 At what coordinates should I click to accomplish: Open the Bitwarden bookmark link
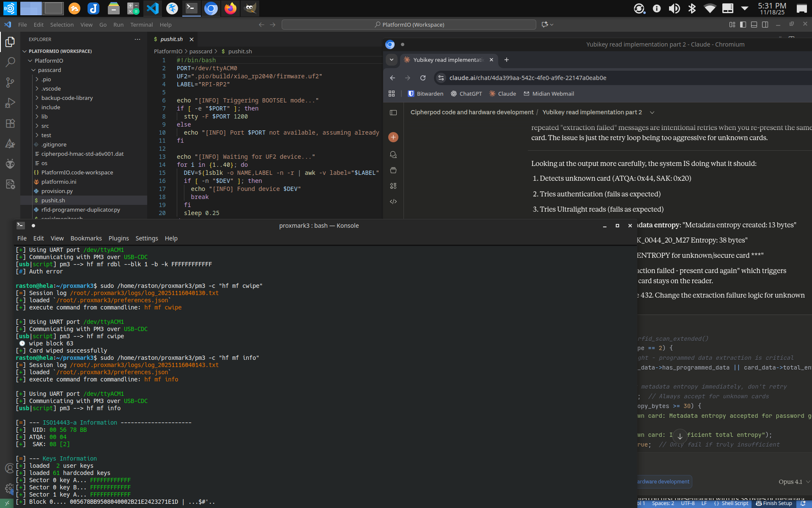coord(425,94)
